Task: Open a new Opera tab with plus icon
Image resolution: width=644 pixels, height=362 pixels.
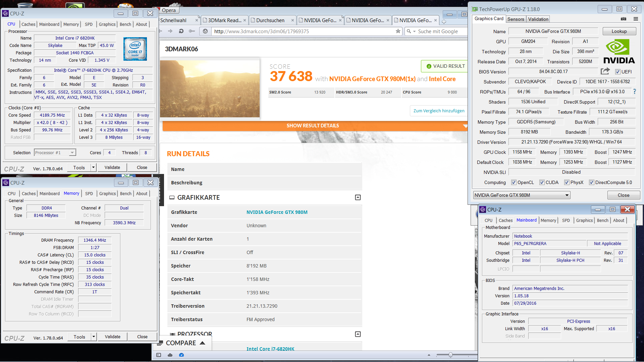Action: point(444,21)
